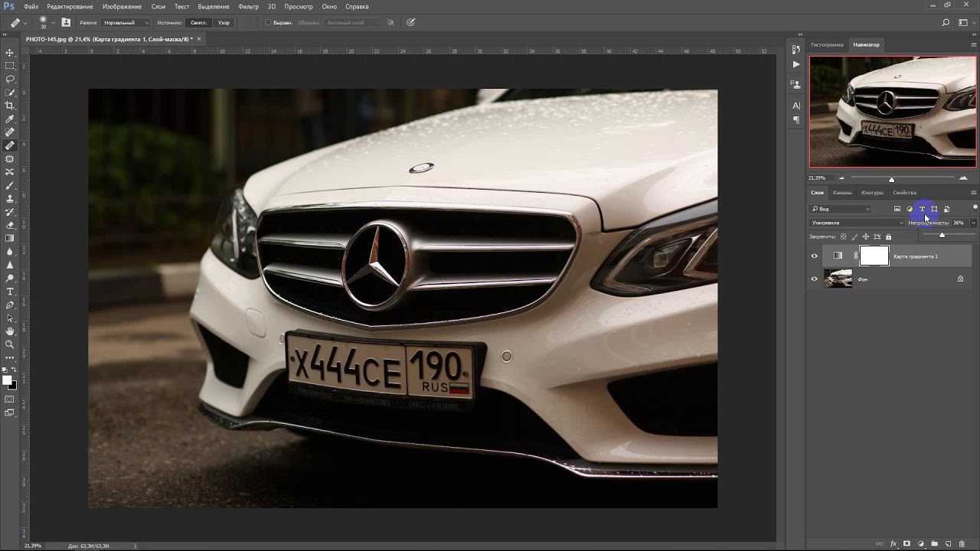Select the Horizontal Type tool
This screenshot has height=551, width=980.
click(x=10, y=292)
